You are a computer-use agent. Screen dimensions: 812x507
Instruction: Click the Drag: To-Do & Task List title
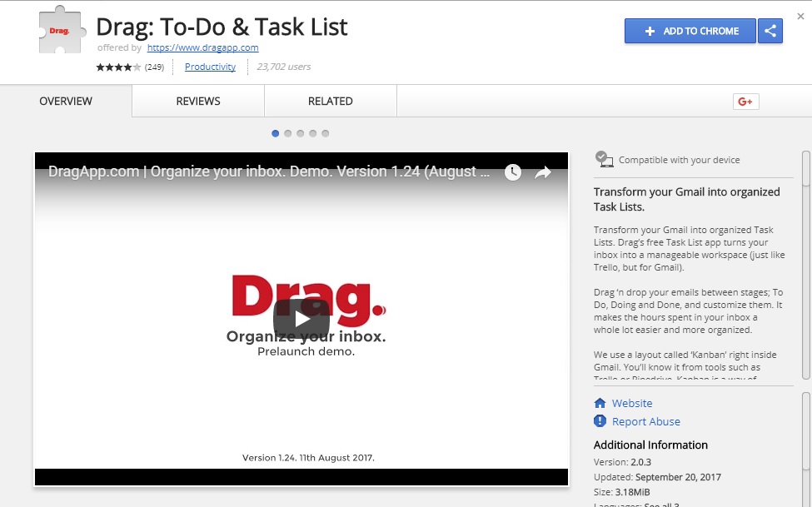click(x=222, y=27)
